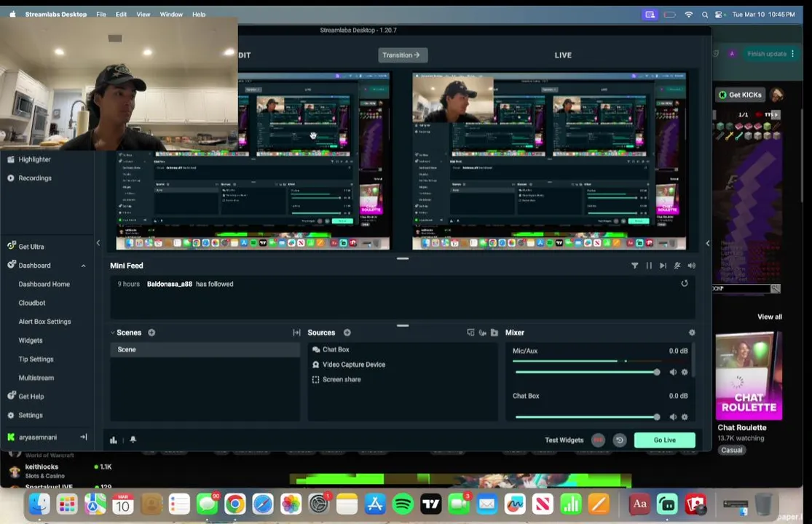Open Google Chrome from the Dock
The height and width of the screenshot is (524, 812).
pyautogui.click(x=234, y=504)
